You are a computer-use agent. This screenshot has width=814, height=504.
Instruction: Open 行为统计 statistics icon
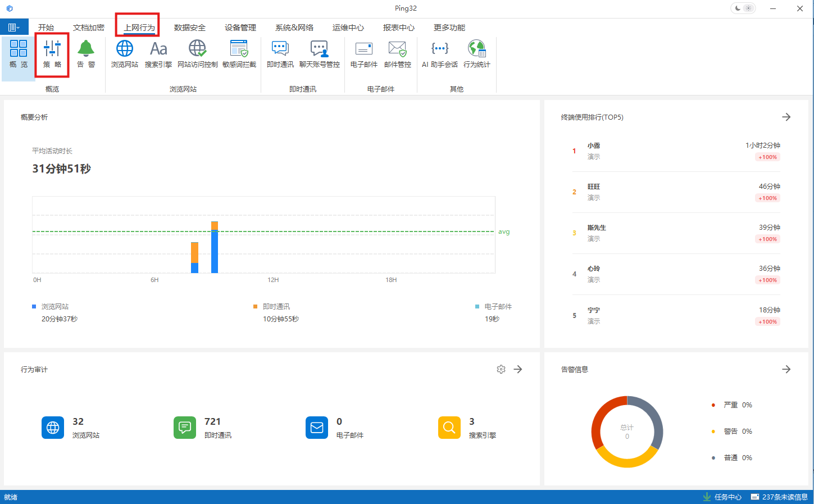pyautogui.click(x=477, y=54)
